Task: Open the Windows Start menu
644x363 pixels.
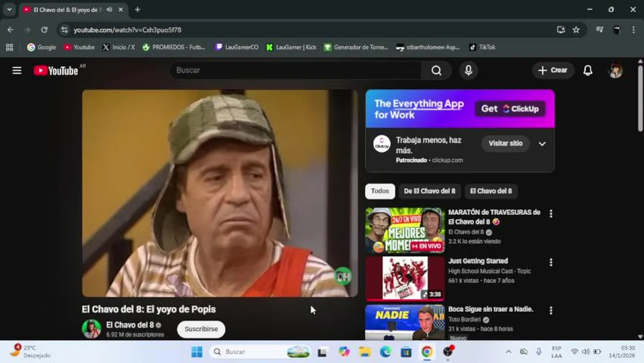Action: [x=197, y=352]
